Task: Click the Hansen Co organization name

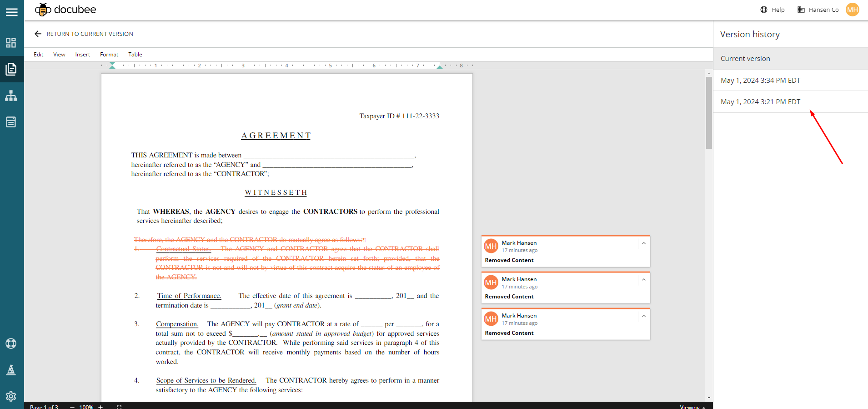Action: 823,10
